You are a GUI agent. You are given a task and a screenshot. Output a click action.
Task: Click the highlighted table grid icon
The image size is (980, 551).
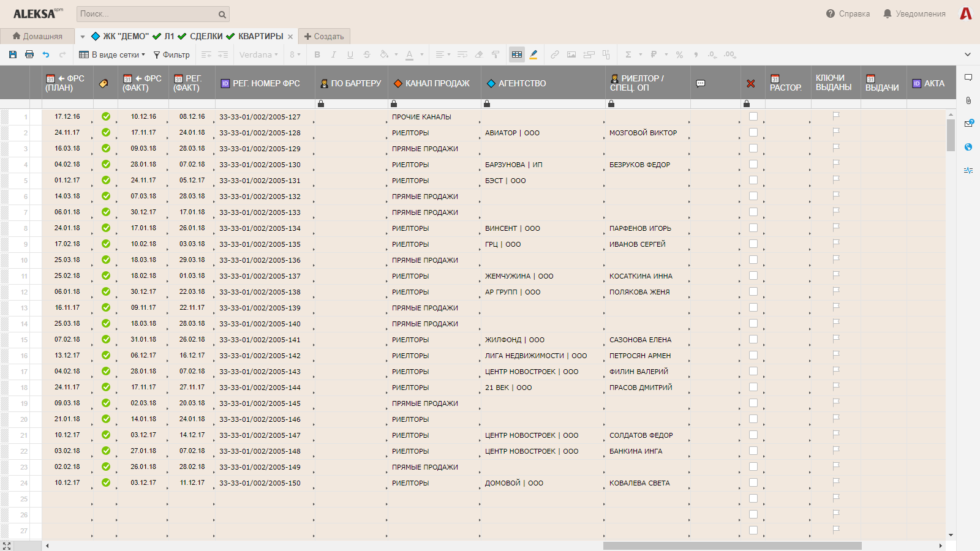point(517,54)
